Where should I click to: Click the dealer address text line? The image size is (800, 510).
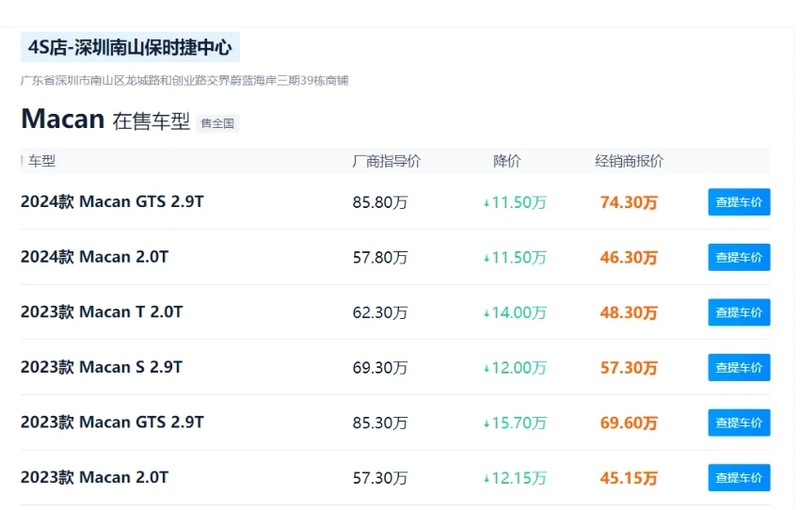(x=185, y=81)
